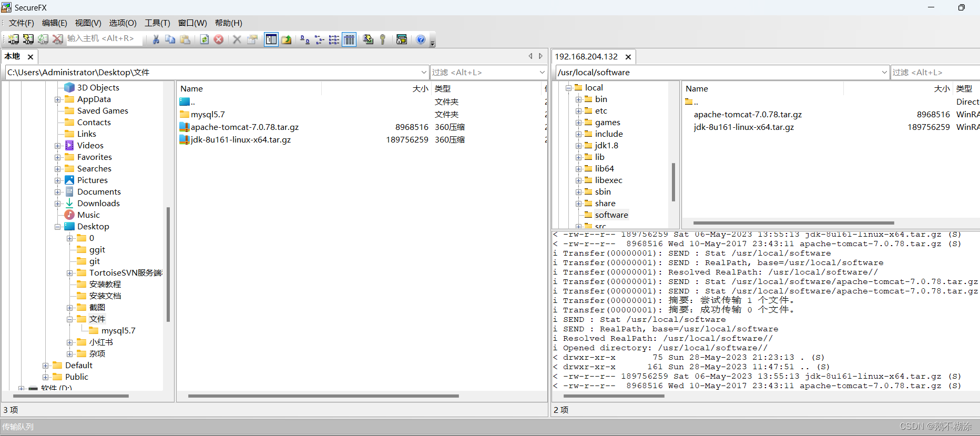980x436 pixels.
Task: Click the remote tree vertical scrollbar
Action: click(x=673, y=182)
